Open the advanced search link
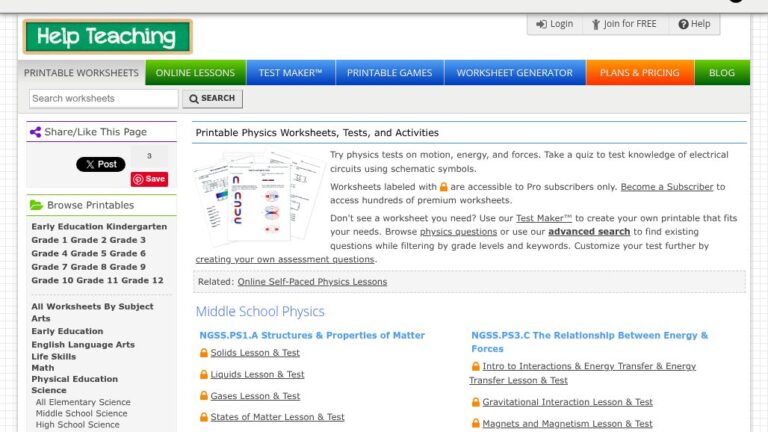This screenshot has width=768, height=432. pyautogui.click(x=589, y=232)
